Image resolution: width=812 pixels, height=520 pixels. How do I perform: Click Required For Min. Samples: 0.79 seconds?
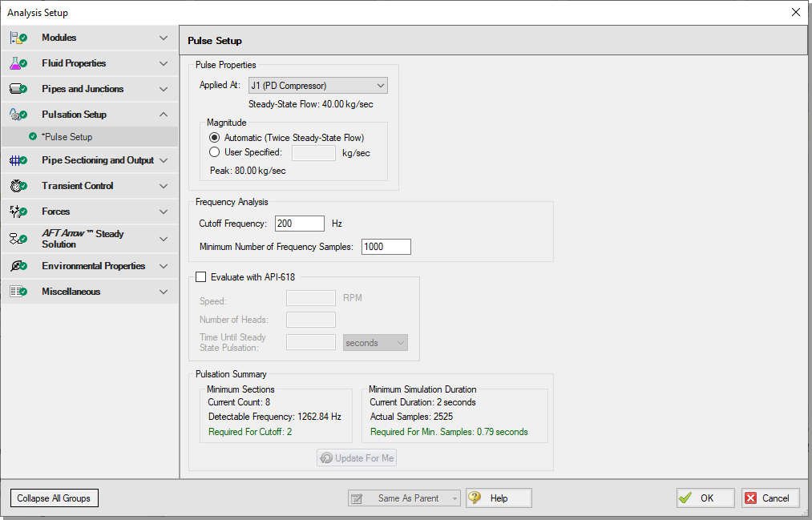pyautogui.click(x=449, y=432)
